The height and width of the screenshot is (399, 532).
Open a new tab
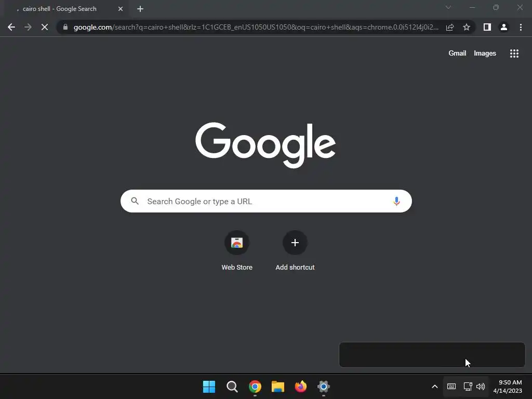point(140,9)
